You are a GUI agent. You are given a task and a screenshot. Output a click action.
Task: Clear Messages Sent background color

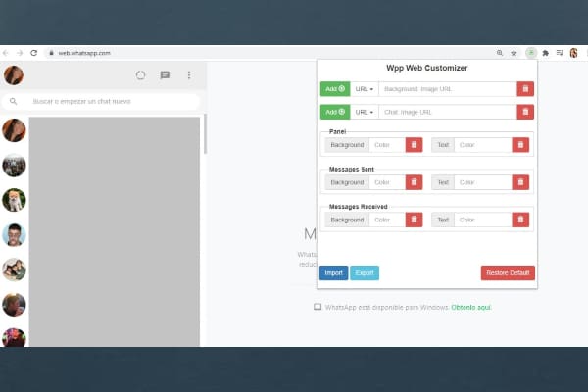414,182
